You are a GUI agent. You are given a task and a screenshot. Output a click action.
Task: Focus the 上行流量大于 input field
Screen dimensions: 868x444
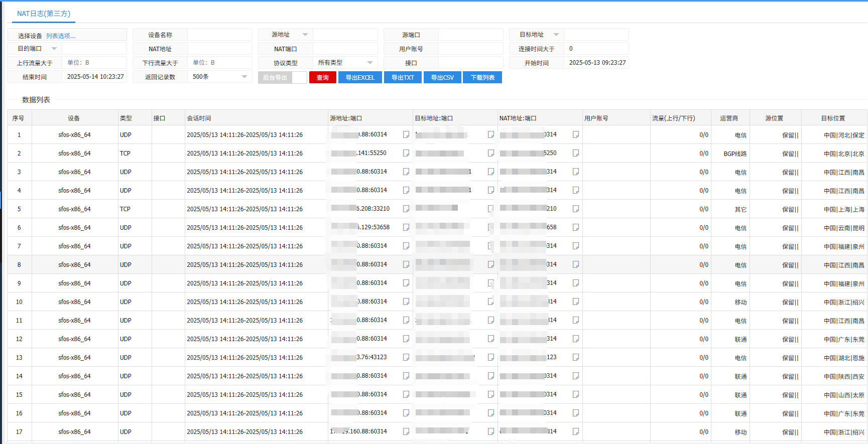coord(94,63)
